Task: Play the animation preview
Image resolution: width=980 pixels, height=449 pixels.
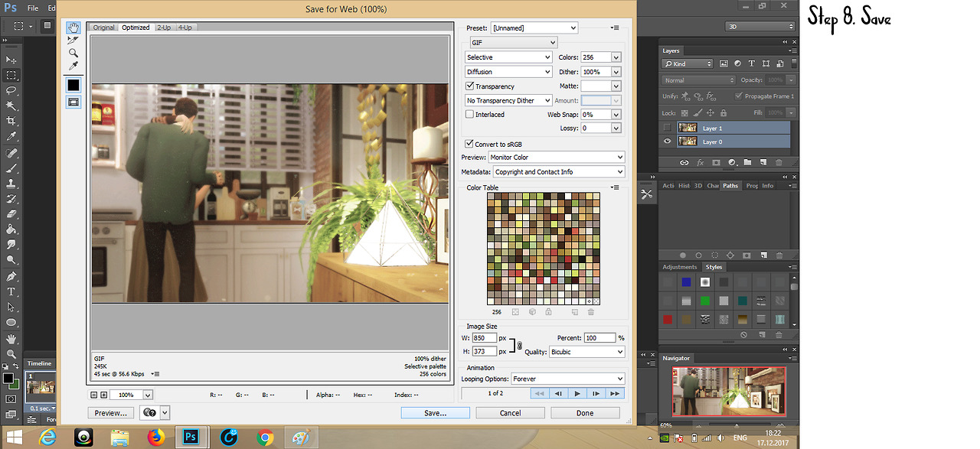Action: (x=577, y=393)
